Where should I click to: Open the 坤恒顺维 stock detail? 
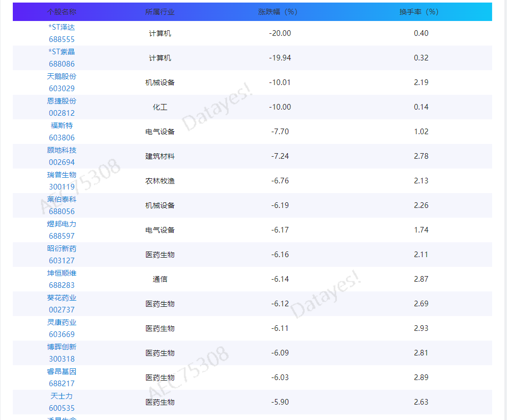[62, 273]
